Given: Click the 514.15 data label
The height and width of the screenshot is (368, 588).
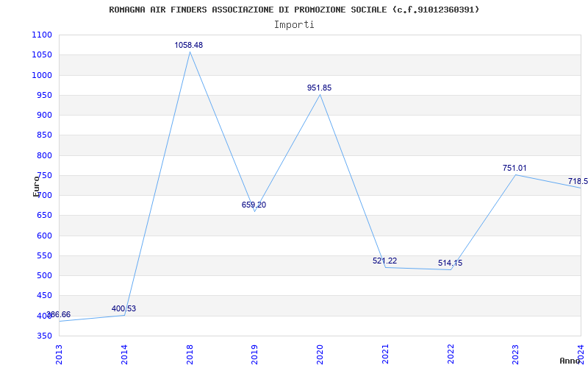Looking at the screenshot, I should [450, 263].
